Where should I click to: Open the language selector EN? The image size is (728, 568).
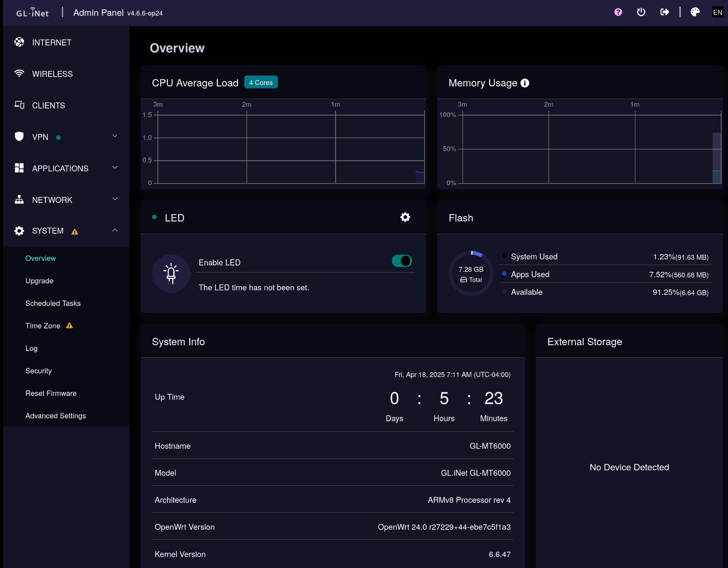(x=717, y=13)
